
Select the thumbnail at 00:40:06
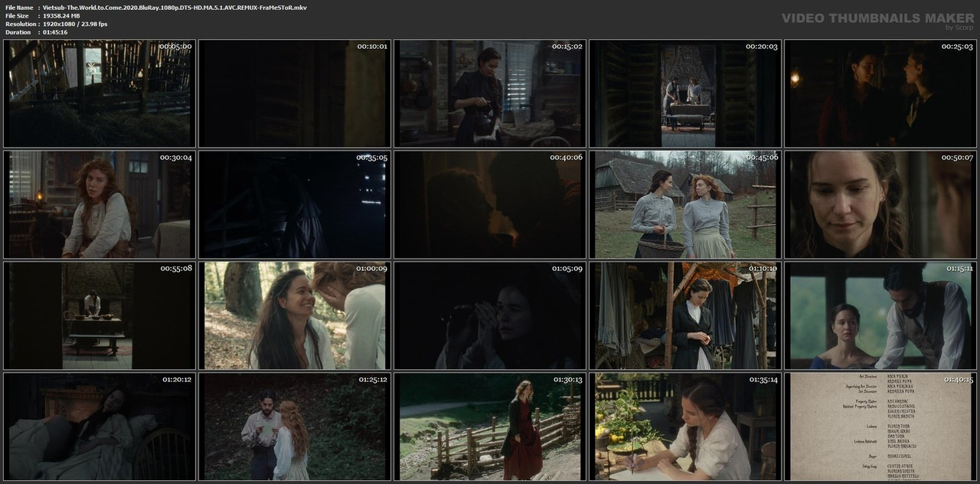coord(490,204)
